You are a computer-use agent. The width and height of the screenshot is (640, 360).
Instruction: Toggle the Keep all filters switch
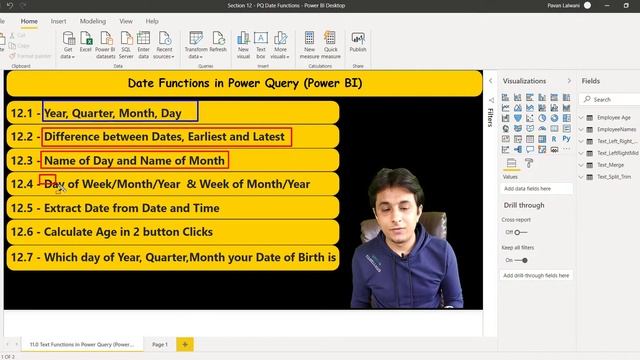521,260
